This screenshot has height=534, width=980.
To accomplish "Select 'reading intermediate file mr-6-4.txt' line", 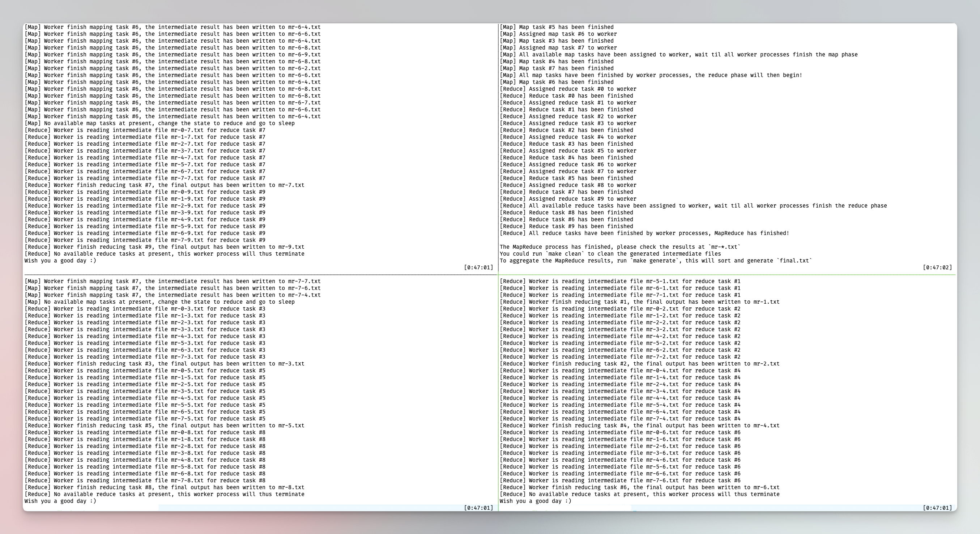I will tap(620, 411).
